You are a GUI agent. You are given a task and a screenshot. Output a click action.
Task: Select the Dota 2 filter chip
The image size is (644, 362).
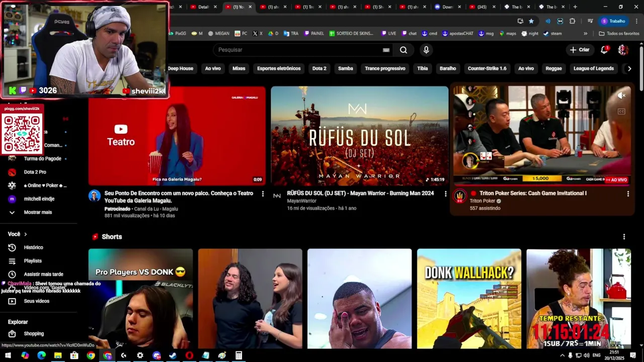319,68
